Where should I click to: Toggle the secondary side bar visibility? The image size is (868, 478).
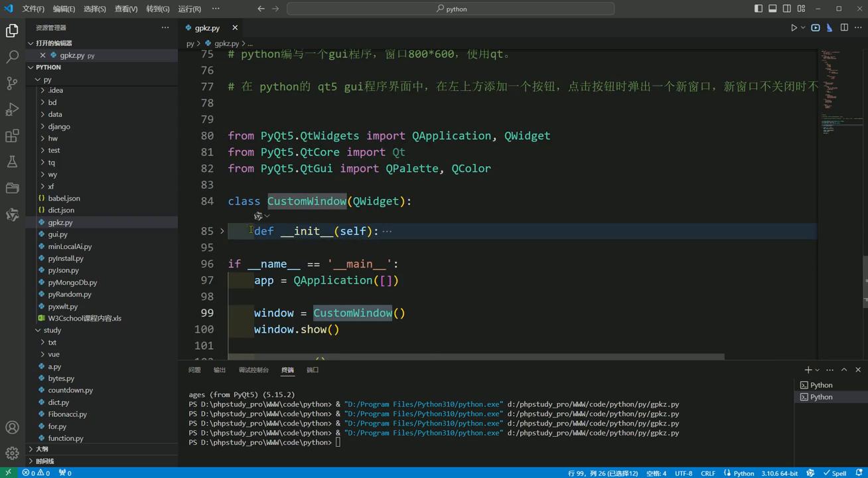coord(787,9)
